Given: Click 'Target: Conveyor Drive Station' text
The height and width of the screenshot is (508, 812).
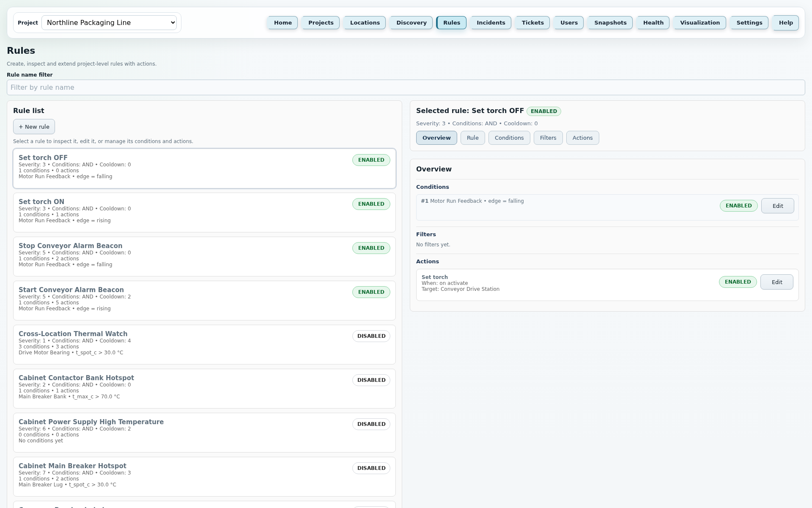Looking at the screenshot, I should (x=460, y=289).
